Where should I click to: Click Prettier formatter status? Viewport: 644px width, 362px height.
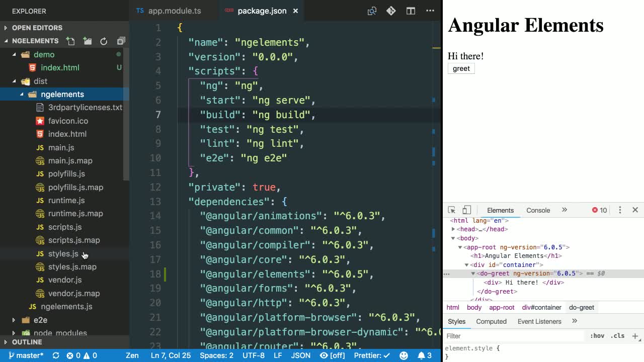pyautogui.click(x=372, y=355)
